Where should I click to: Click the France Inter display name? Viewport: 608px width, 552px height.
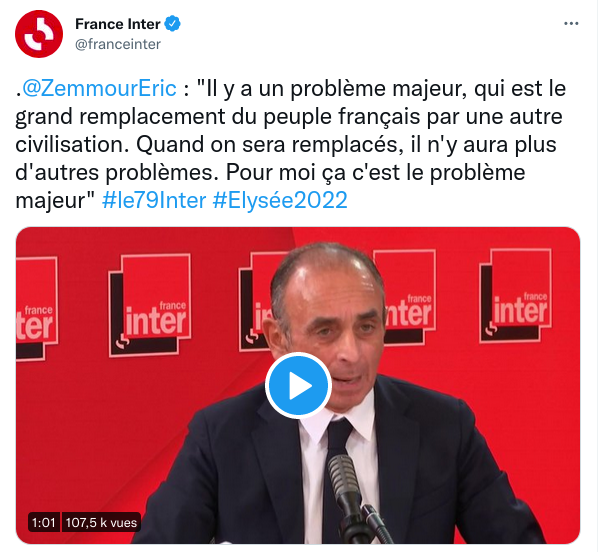[x=117, y=24]
